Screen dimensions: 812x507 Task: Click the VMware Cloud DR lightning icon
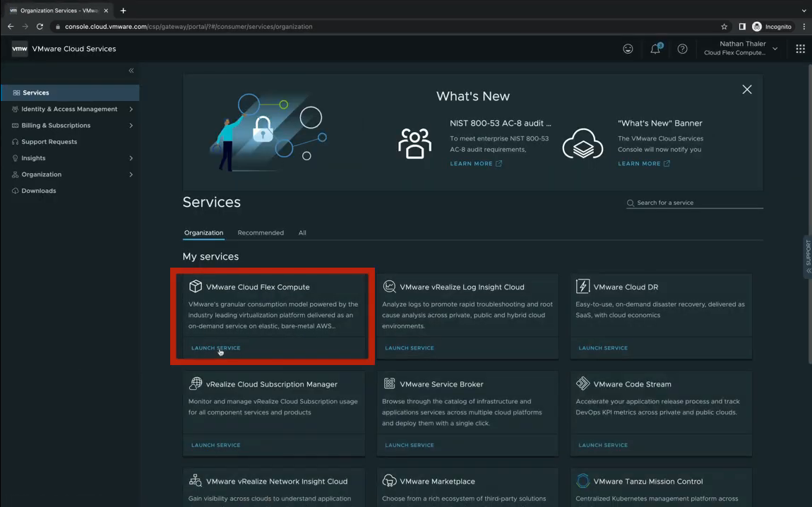pos(583,287)
